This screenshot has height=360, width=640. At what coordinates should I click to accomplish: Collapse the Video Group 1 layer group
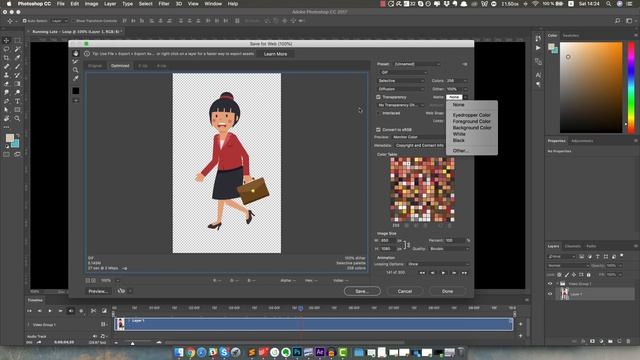tap(557, 284)
